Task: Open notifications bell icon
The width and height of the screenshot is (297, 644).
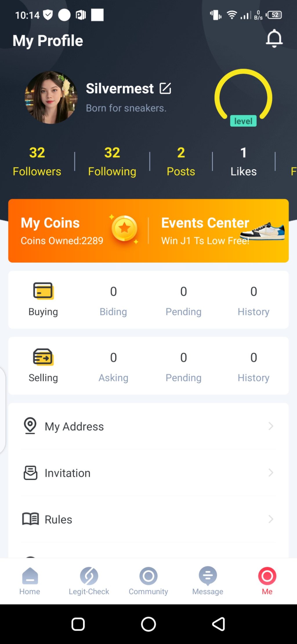Action: (x=274, y=38)
